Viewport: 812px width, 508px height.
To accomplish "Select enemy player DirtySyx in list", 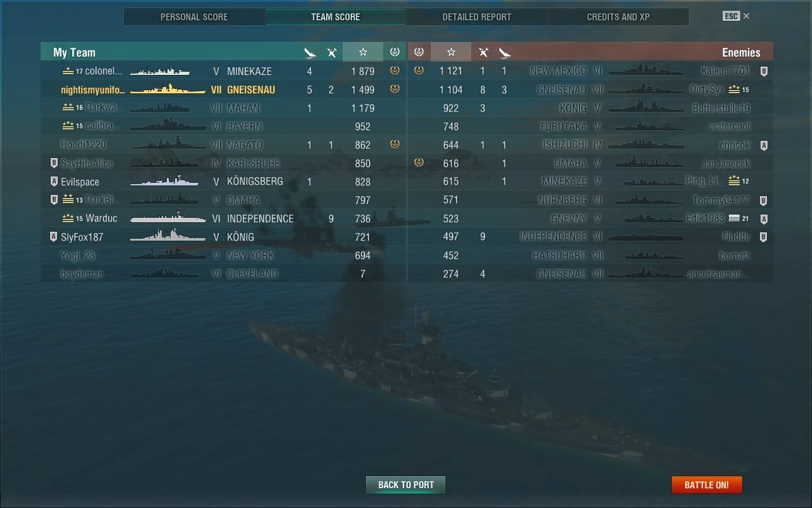I will [707, 90].
